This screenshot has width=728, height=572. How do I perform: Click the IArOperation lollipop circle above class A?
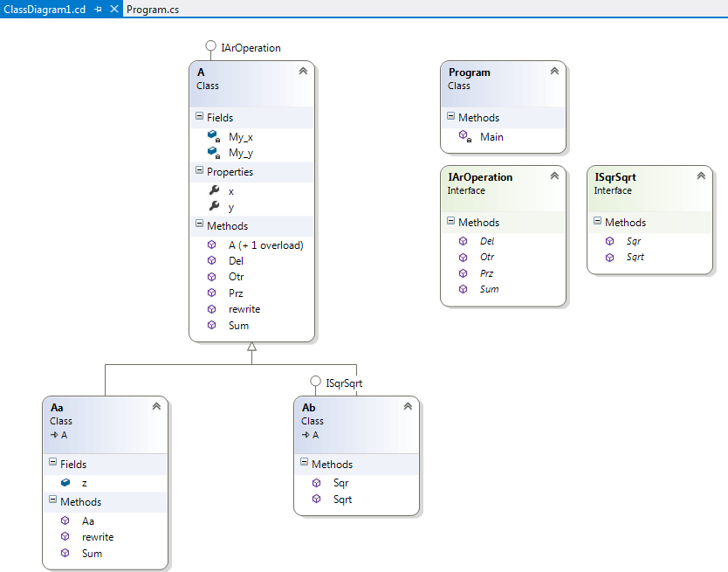pyautogui.click(x=210, y=45)
